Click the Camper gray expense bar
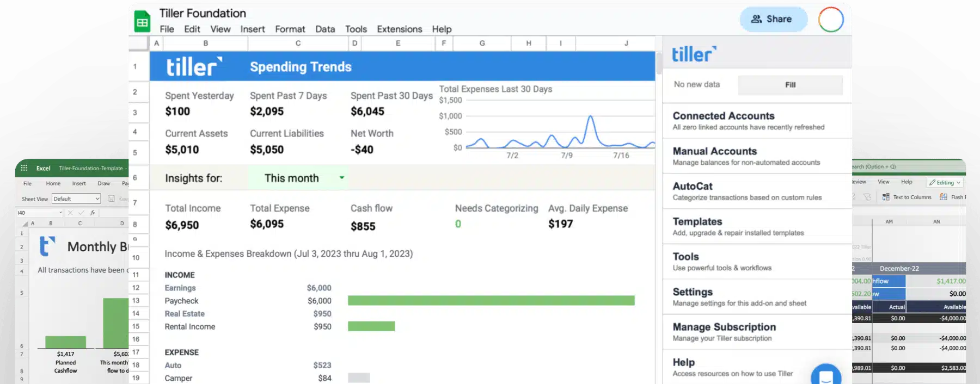 click(x=359, y=377)
